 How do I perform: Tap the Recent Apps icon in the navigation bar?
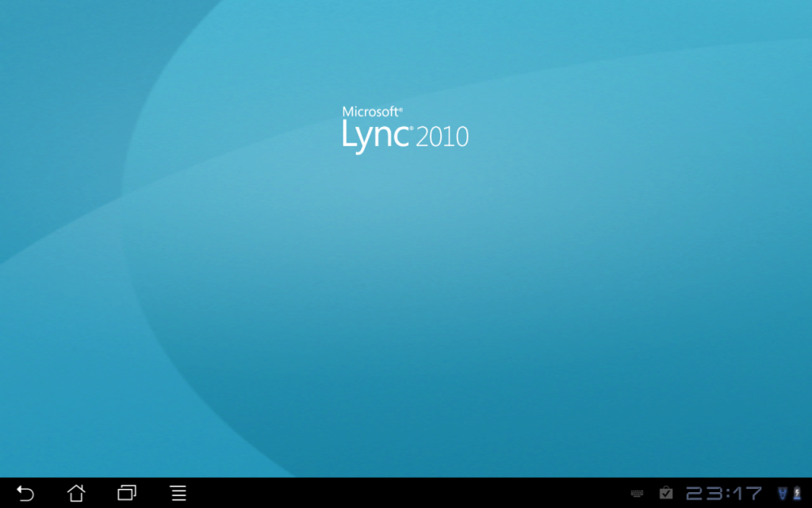click(x=126, y=493)
